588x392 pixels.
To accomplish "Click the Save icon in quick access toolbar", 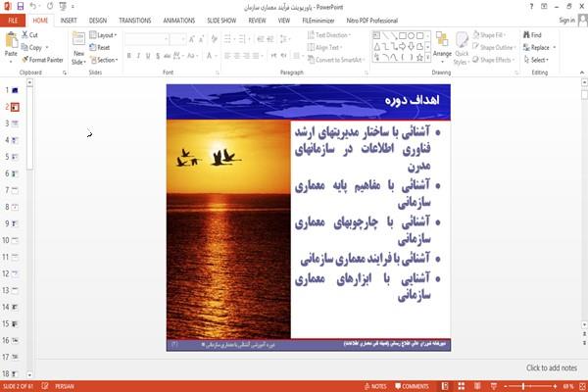I will tap(21, 7).
